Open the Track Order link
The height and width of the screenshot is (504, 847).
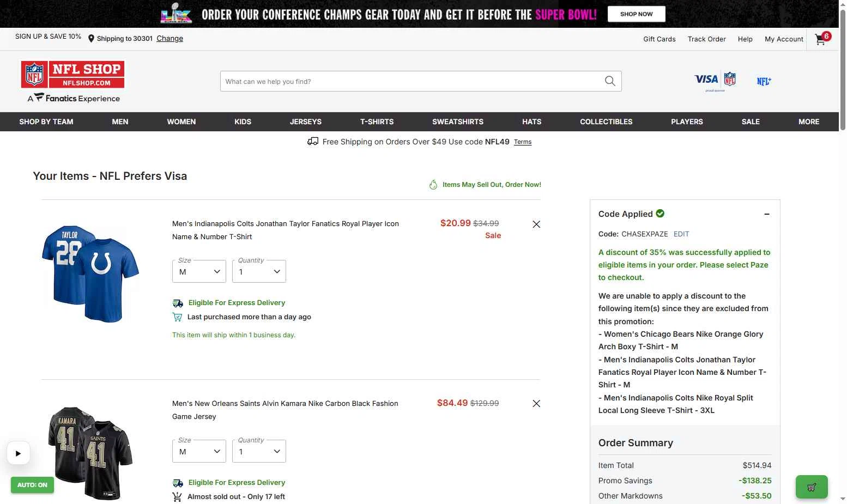[x=706, y=39]
